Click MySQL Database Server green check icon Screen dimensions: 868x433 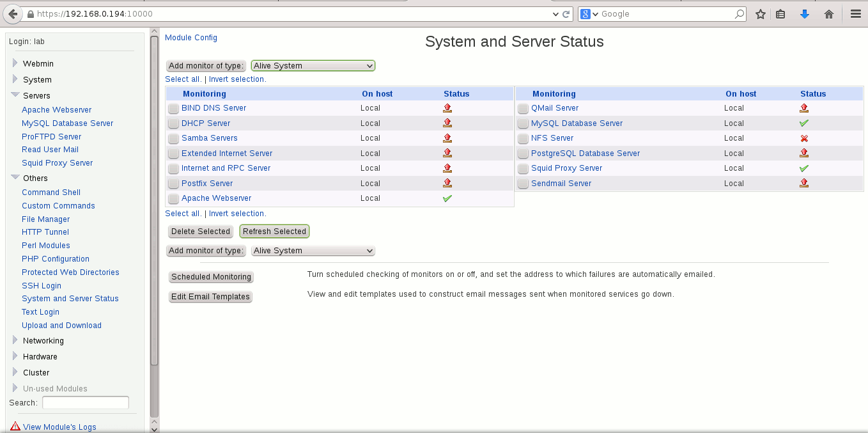point(804,123)
